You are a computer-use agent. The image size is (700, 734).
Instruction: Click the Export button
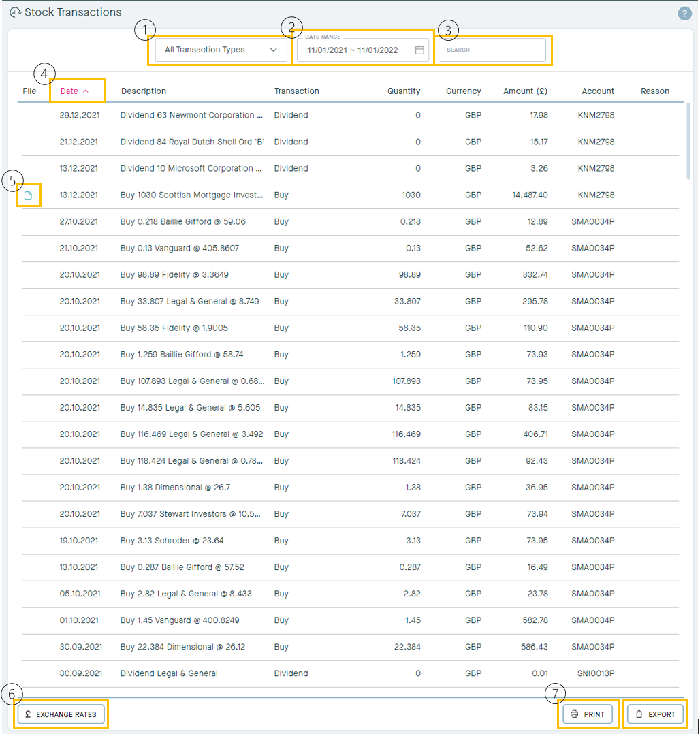(x=655, y=714)
